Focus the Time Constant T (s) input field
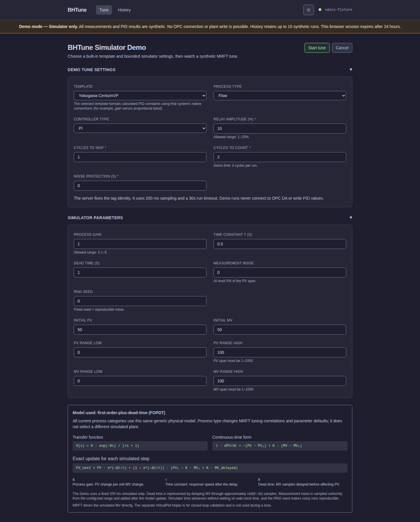This screenshot has width=420, height=522. point(280,244)
